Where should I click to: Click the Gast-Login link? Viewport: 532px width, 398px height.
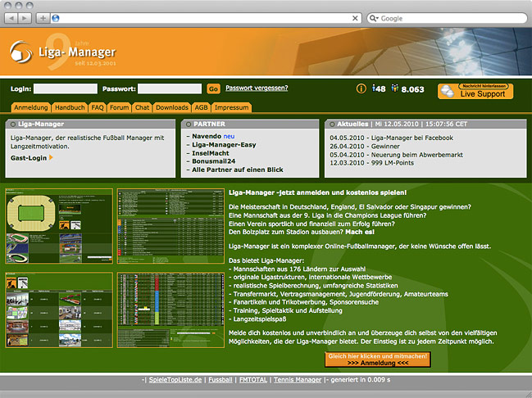(x=31, y=157)
